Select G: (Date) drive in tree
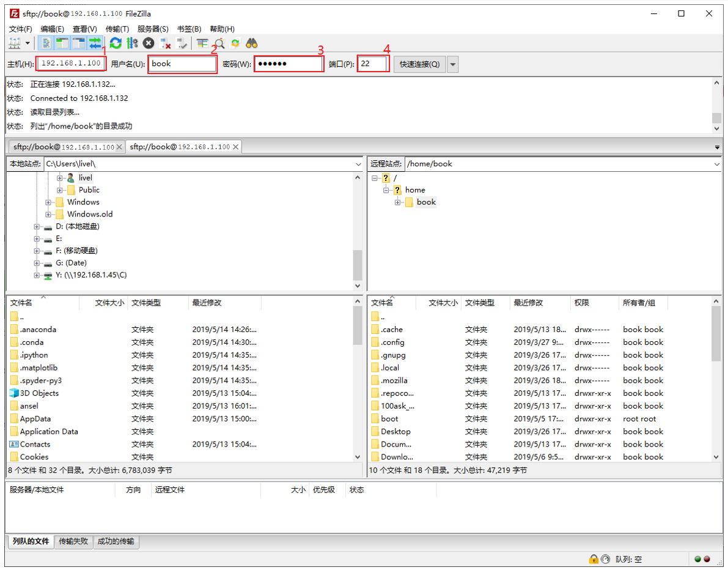Viewport: 728px width, 570px height. pyautogui.click(x=71, y=263)
